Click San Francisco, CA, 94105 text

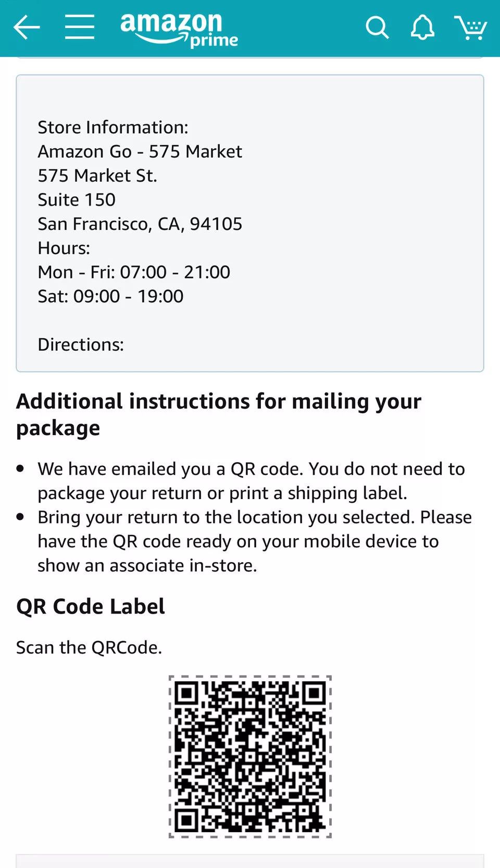pos(140,224)
